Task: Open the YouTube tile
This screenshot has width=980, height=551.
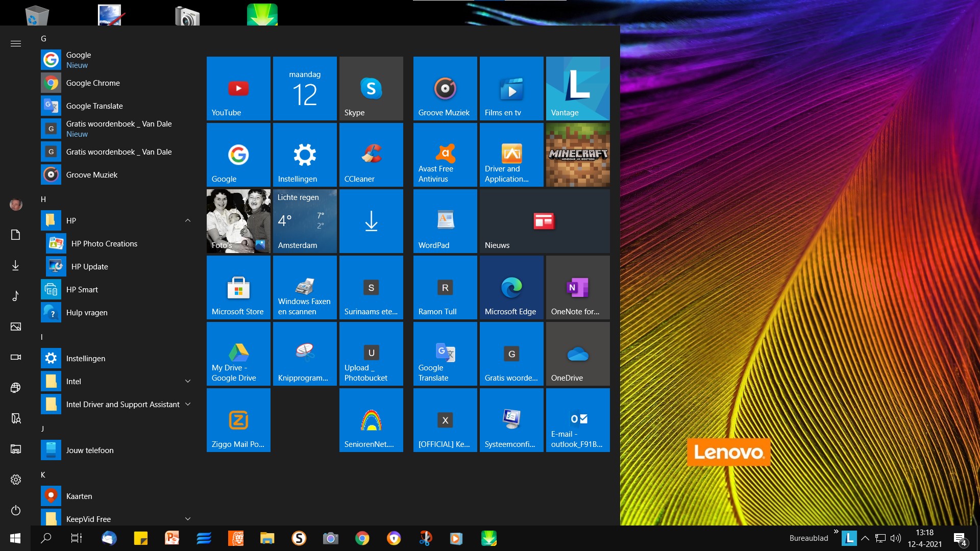Action: coord(238,88)
